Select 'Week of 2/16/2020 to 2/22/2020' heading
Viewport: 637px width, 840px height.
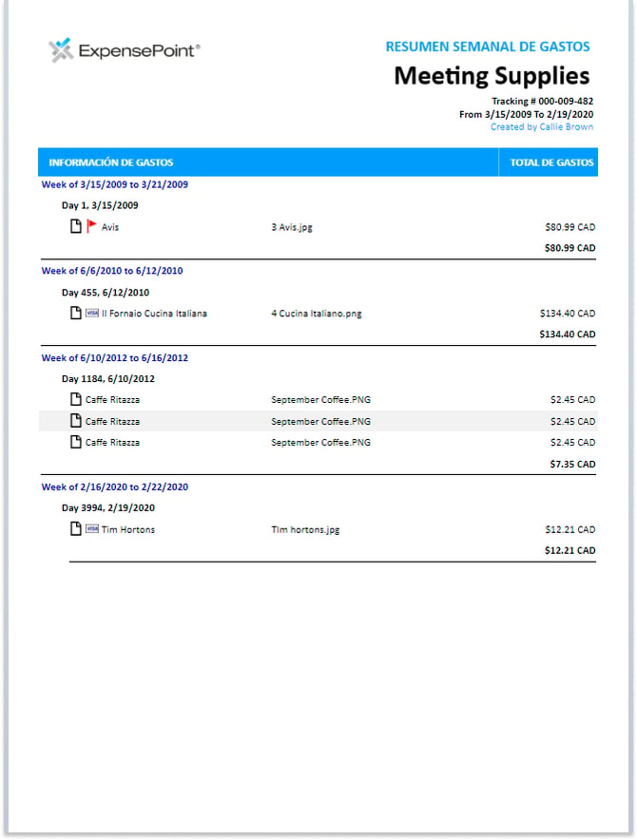115,487
